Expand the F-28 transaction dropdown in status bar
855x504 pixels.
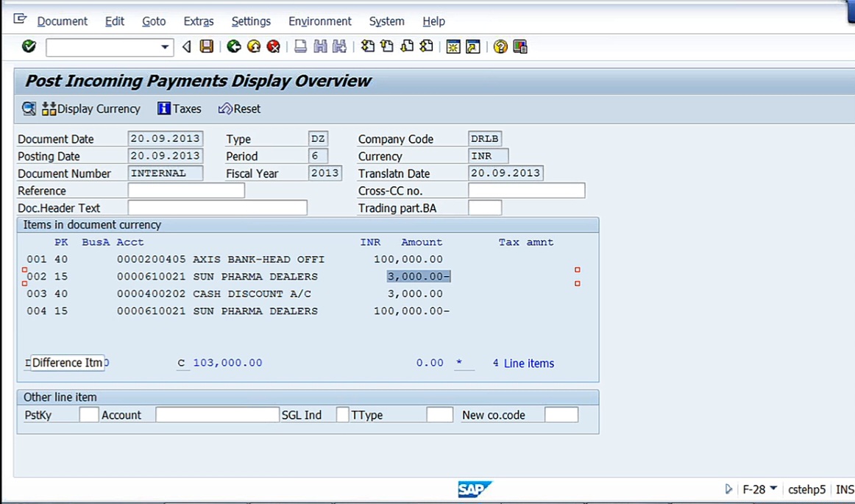pyautogui.click(x=773, y=489)
